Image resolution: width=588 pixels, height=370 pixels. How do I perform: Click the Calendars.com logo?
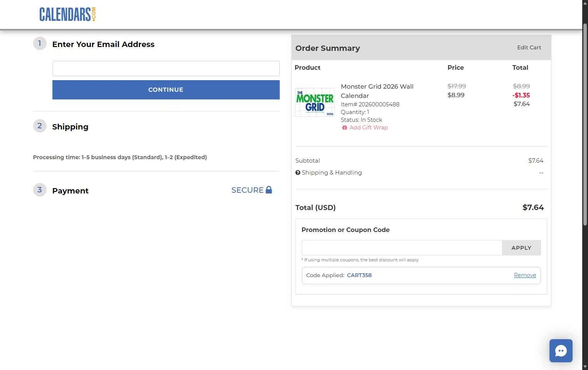67,14
